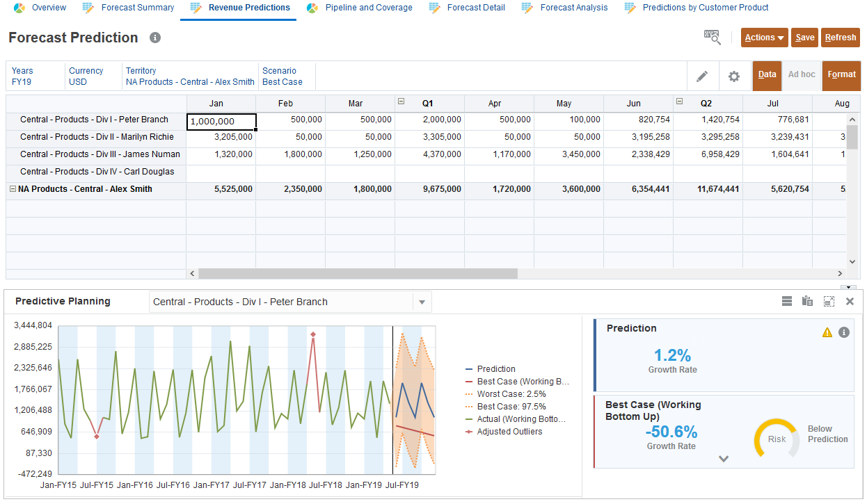The width and height of the screenshot is (867, 504).
Task: Click the pencil edit icon on the POV bar
Action: click(x=703, y=76)
